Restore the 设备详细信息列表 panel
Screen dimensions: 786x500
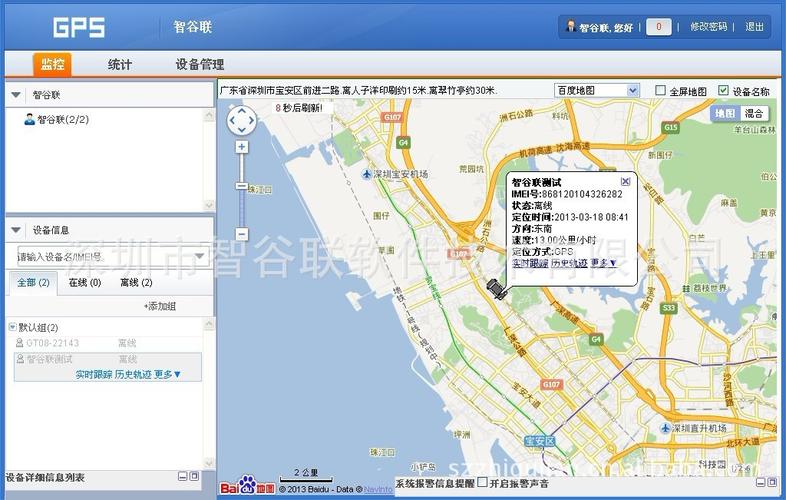click(x=194, y=476)
